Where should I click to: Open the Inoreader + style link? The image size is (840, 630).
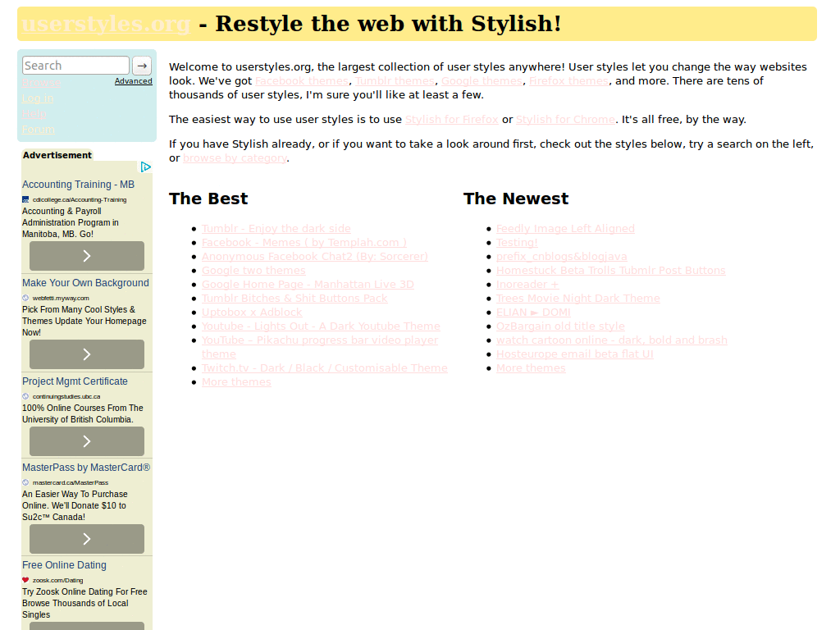(x=527, y=285)
